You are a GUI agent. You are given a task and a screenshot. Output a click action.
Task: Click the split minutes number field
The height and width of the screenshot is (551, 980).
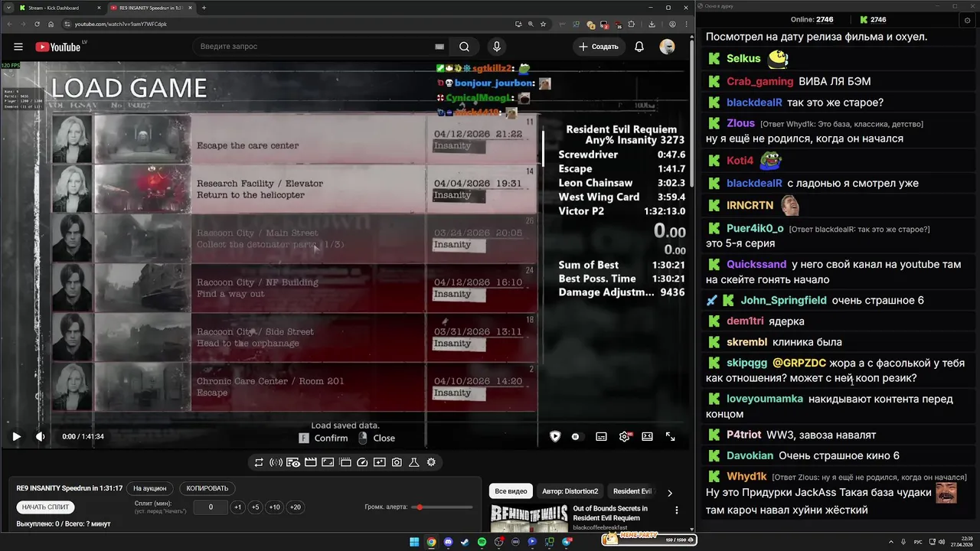coord(211,507)
